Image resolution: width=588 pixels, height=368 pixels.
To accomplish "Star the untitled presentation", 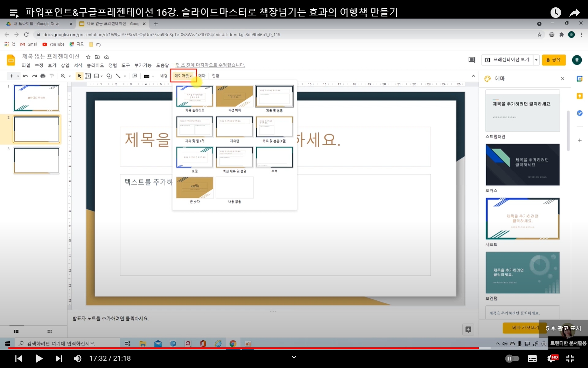I will click(x=88, y=57).
